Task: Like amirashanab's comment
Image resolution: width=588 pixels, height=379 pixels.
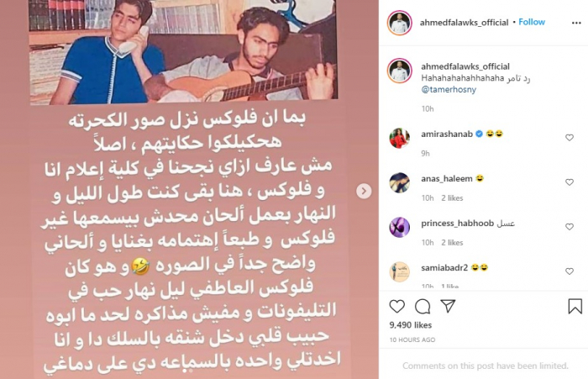Action: 570,138
